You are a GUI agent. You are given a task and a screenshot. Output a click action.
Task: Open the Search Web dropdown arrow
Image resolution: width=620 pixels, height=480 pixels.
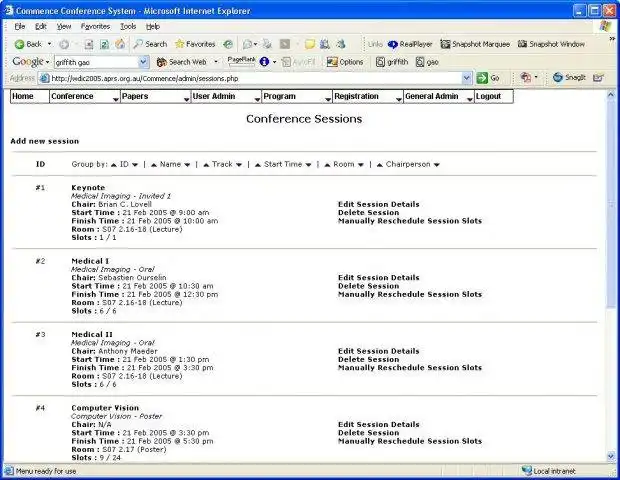point(216,62)
